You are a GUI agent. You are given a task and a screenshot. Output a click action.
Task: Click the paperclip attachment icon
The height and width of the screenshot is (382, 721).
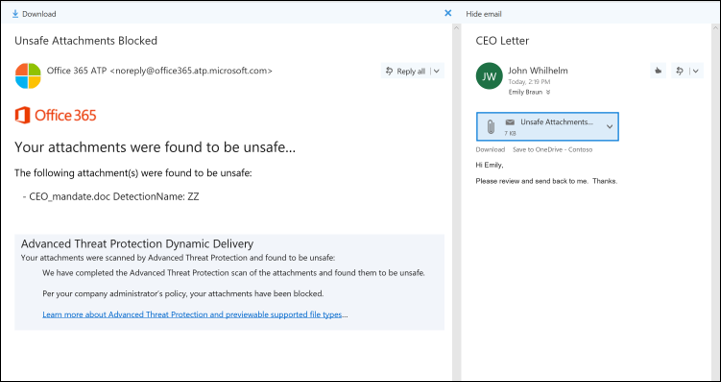491,126
